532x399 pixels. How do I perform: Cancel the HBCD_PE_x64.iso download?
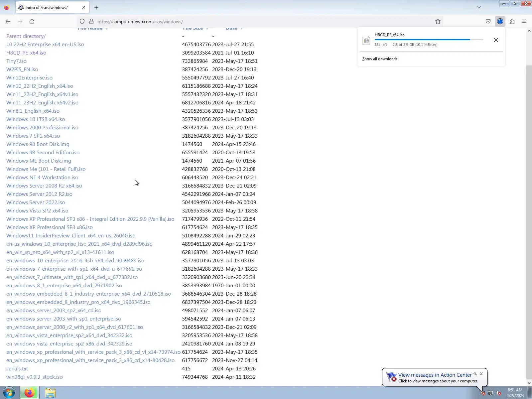[x=496, y=40]
